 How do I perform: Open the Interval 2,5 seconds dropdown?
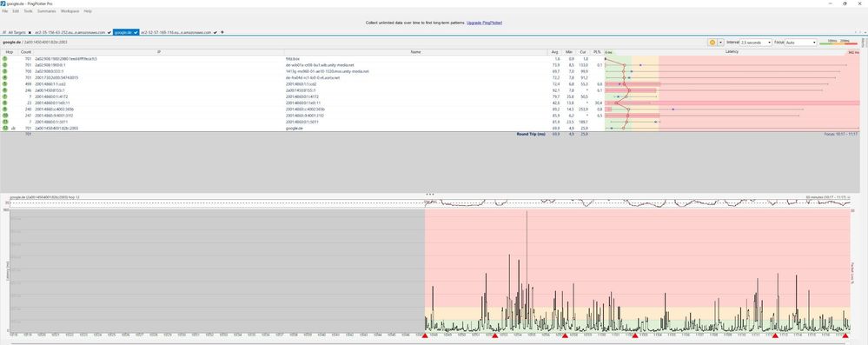[x=756, y=42]
